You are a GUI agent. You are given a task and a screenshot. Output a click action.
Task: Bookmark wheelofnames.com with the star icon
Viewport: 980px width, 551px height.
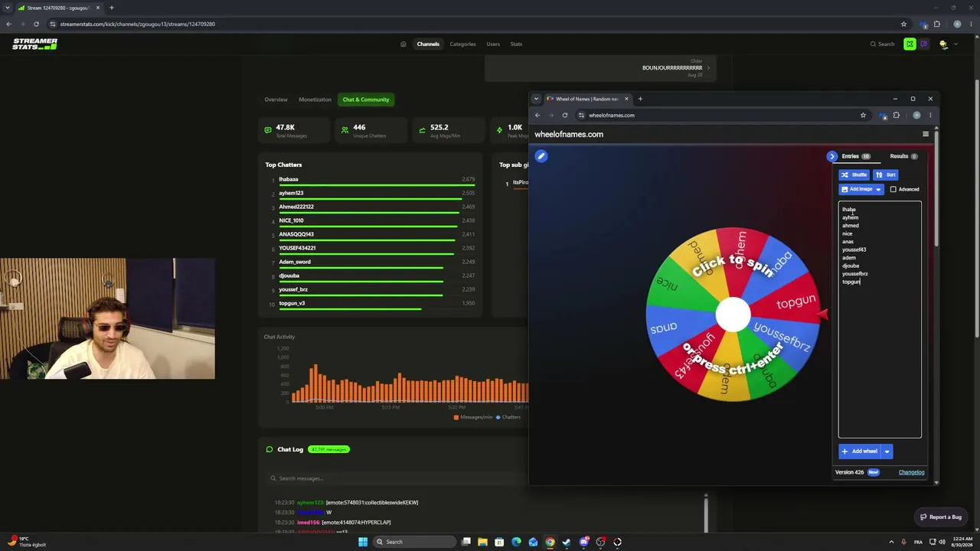pos(863,116)
